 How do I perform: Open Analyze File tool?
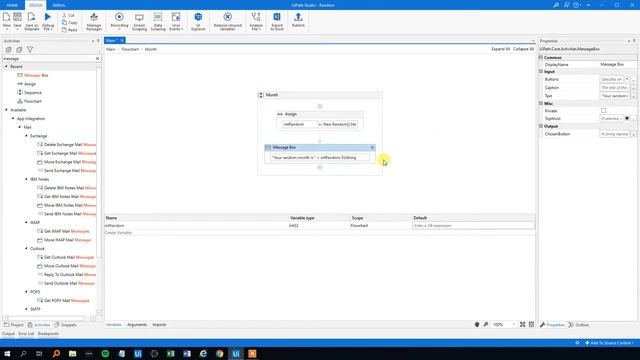[x=256, y=21]
